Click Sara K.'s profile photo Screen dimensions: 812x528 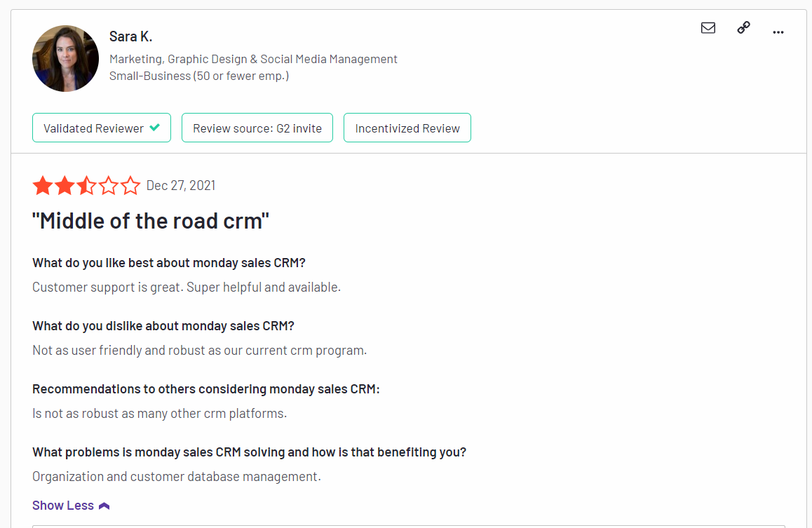65,58
